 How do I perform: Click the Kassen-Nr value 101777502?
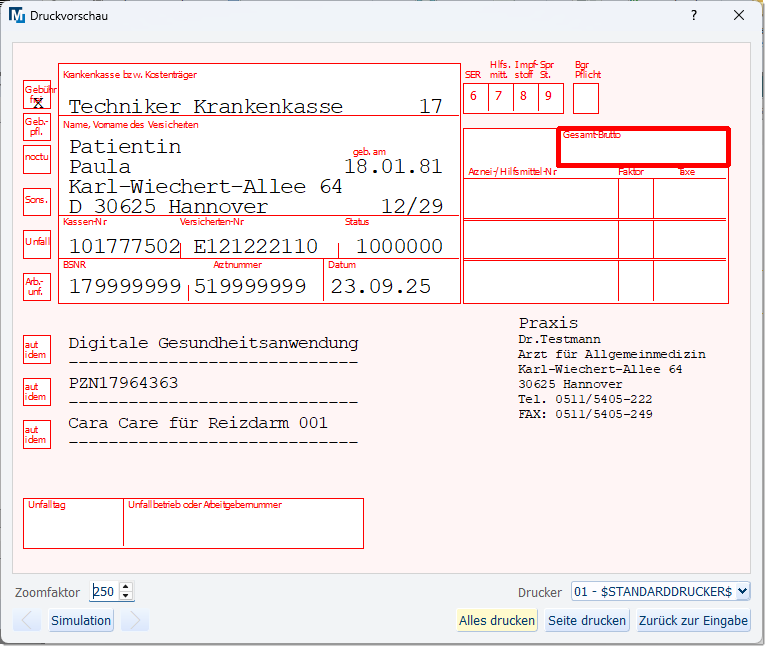pos(124,246)
